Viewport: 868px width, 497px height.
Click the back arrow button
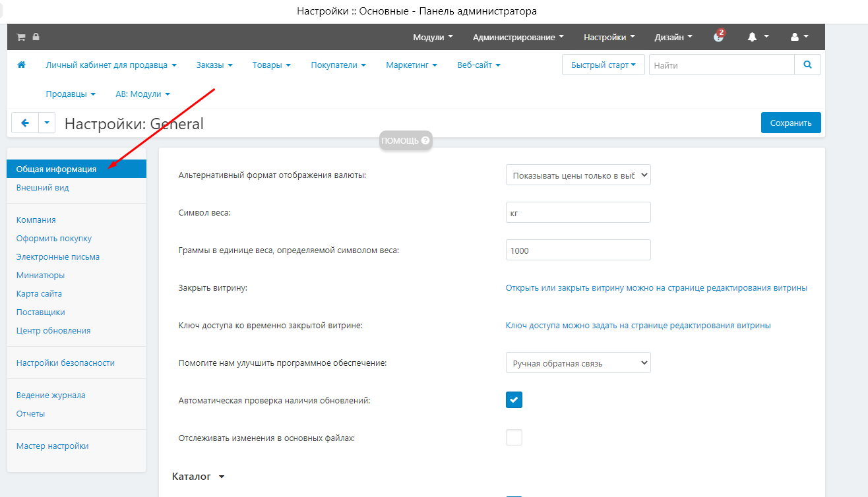point(25,123)
